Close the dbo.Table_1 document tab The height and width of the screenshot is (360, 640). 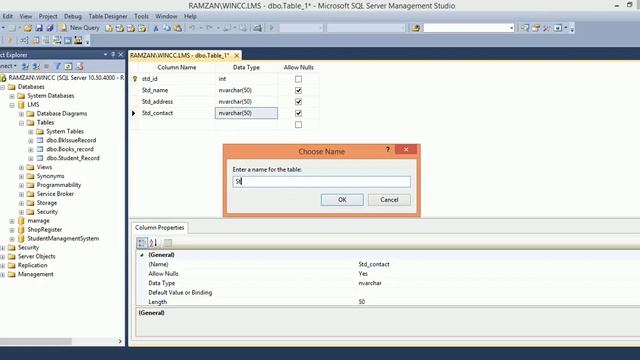click(236, 55)
